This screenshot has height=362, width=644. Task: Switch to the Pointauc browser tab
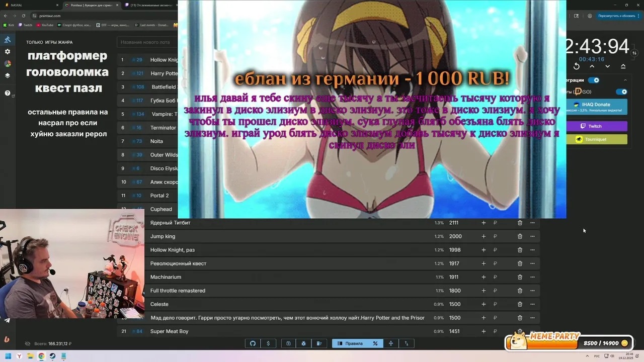[x=92, y=5]
